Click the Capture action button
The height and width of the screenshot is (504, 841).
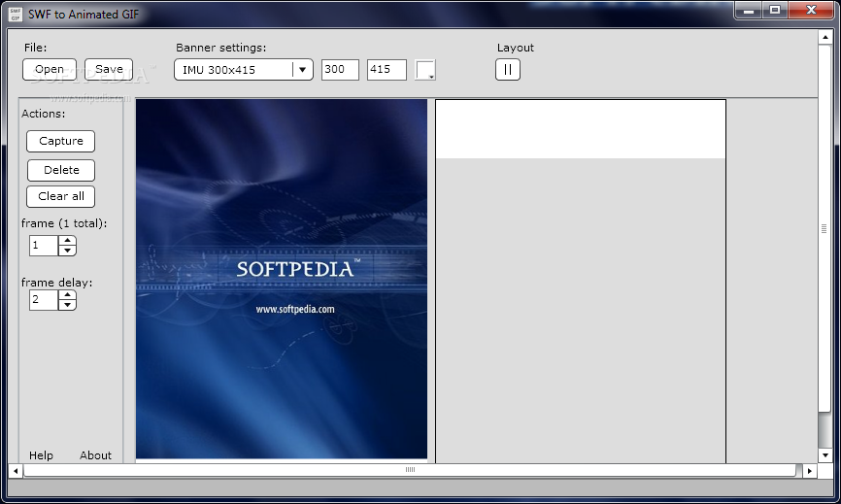[60, 141]
